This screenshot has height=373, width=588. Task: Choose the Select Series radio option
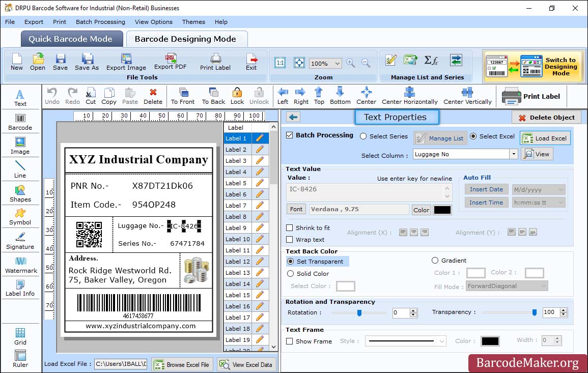[x=363, y=136]
